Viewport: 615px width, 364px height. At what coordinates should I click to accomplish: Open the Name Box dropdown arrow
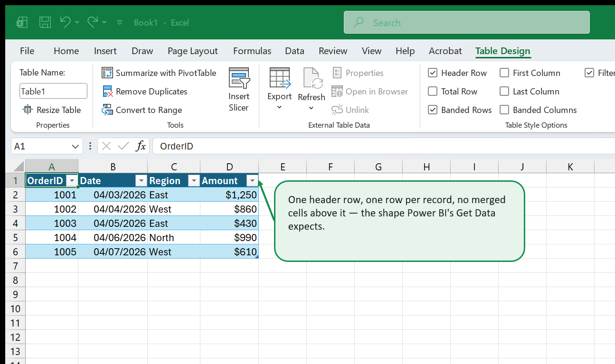(75, 147)
